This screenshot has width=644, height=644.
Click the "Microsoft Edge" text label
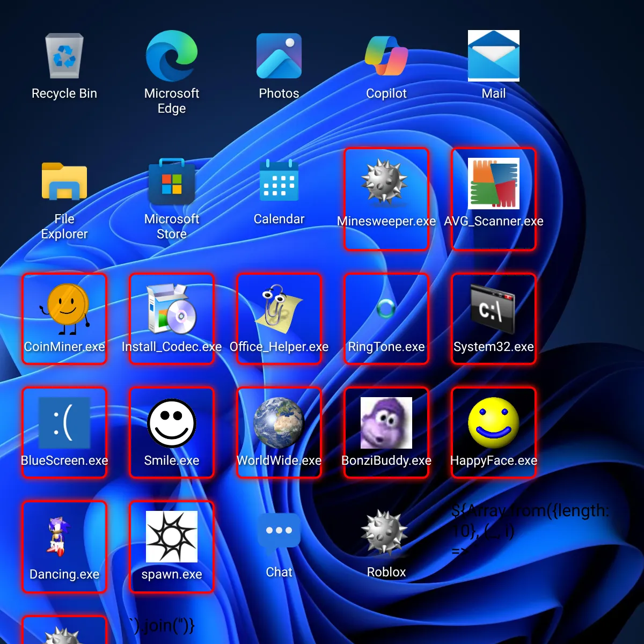172,101
